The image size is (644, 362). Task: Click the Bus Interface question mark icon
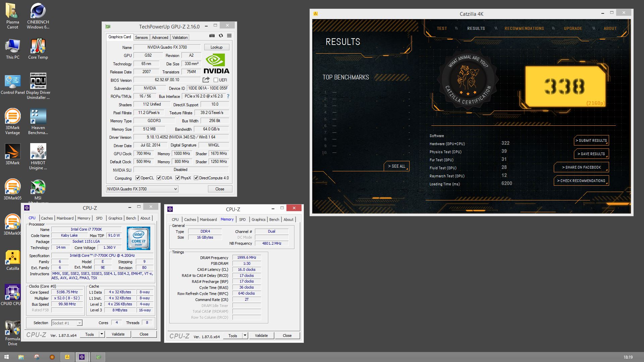pyautogui.click(x=228, y=96)
